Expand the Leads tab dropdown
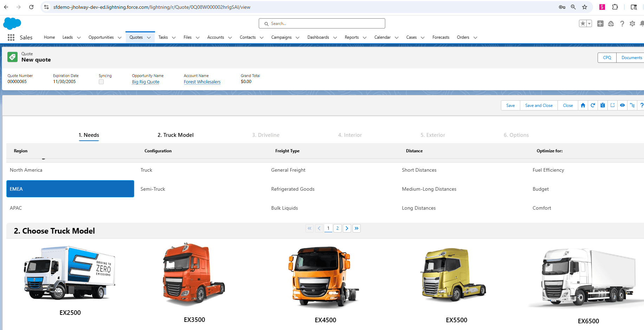644x330 pixels. 79,38
